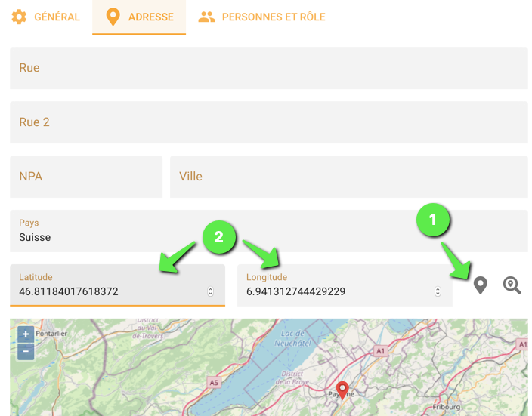Select the Adresse tab label
Image resolution: width=532 pixels, height=416 pixels.
tap(150, 17)
